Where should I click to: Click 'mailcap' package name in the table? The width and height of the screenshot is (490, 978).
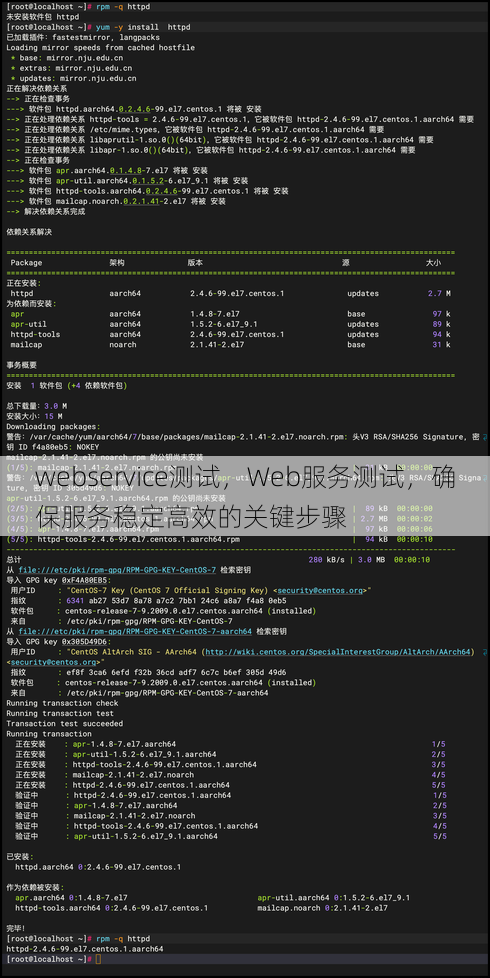26,344
